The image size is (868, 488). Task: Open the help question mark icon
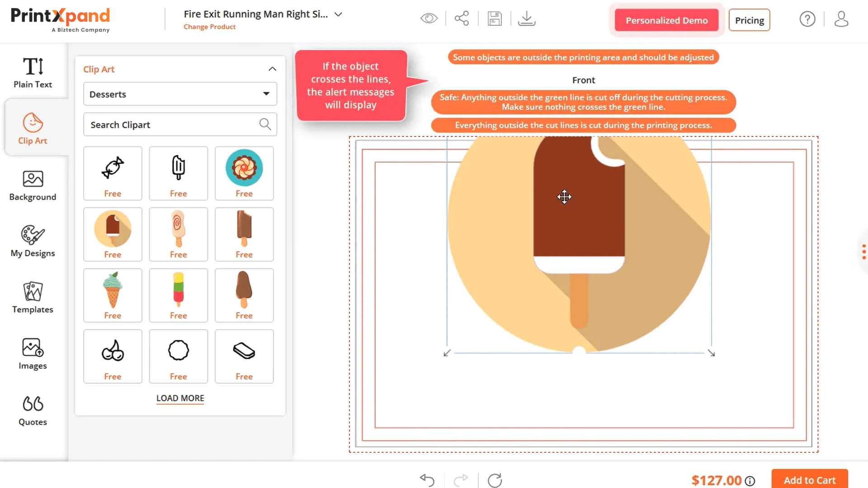pos(807,19)
